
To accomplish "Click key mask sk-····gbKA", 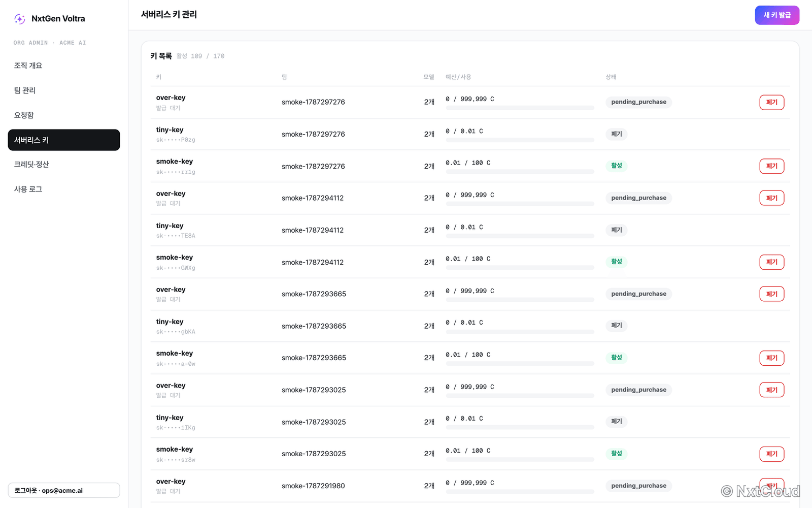I will click(176, 332).
